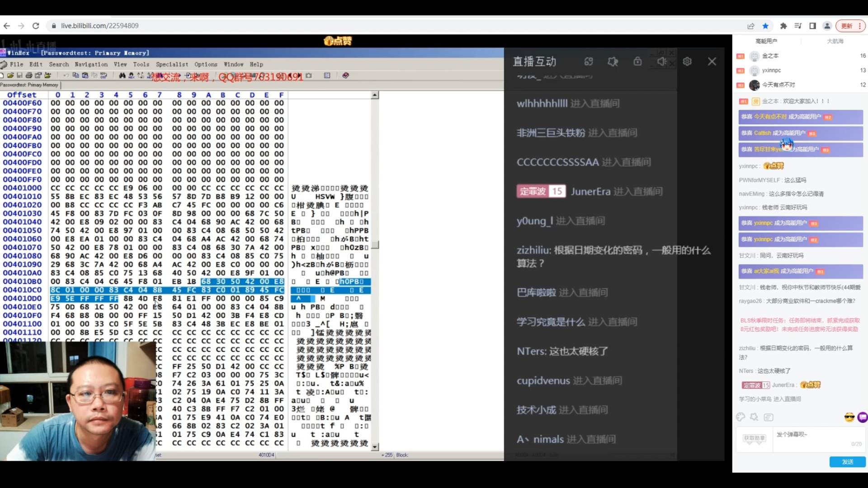Viewport: 868px width, 488px height.
Task: Open the sunglasses emoji picker
Action: click(x=849, y=418)
